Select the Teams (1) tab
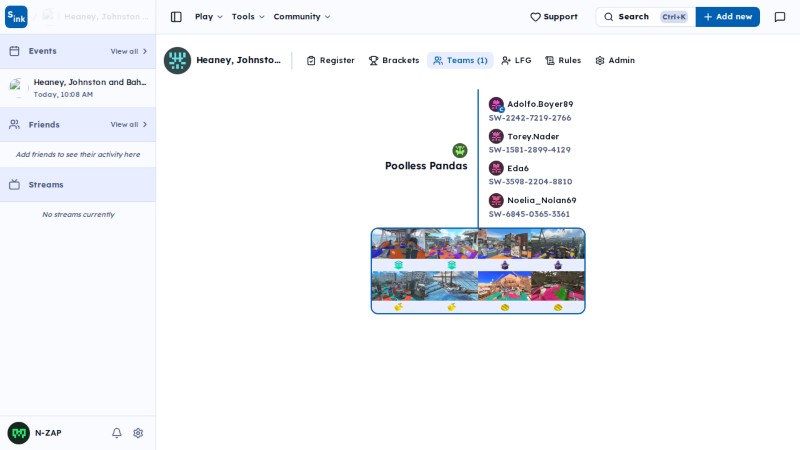 pos(460,60)
